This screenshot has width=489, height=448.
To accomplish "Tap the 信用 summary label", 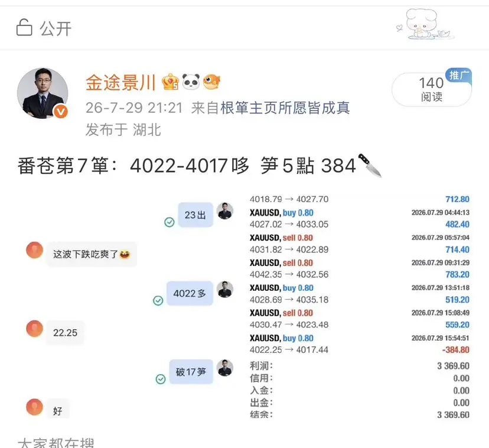I will pyautogui.click(x=261, y=378).
